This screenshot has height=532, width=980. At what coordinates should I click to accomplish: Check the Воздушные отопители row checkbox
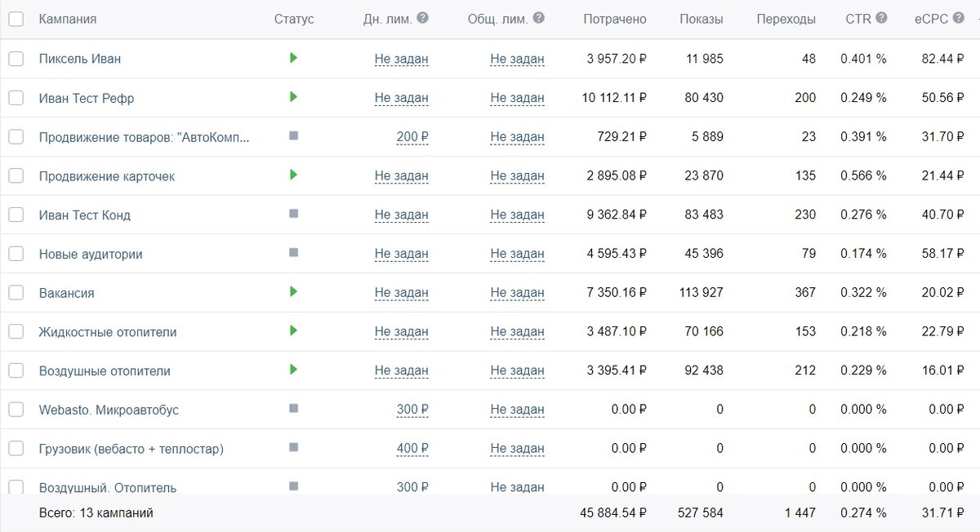[16, 370]
